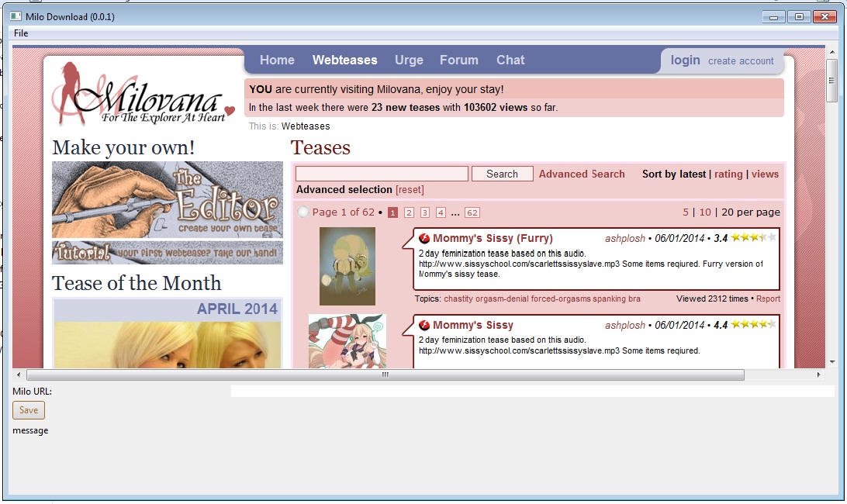Go to page 2 of teases
Viewport: 847px width, 504px height.
coord(409,212)
